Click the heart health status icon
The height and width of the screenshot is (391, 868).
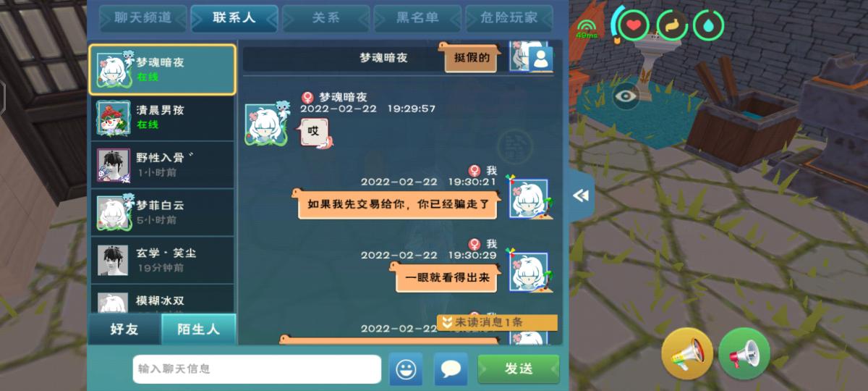[634, 26]
